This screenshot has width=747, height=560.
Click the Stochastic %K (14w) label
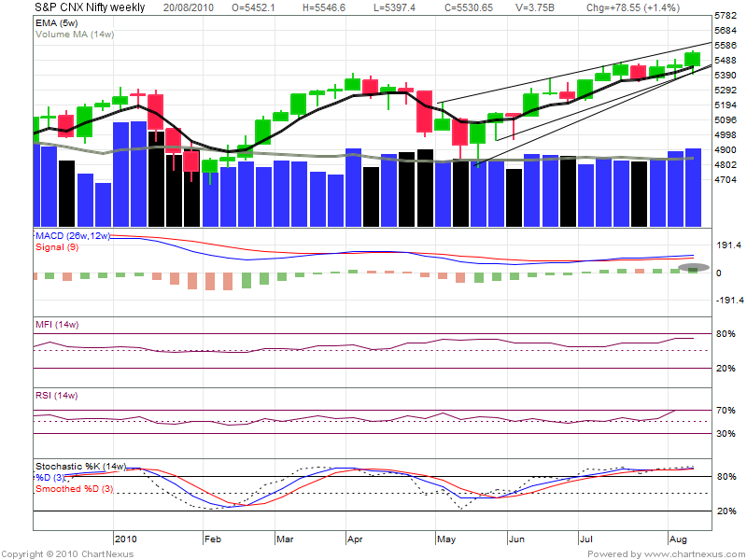(x=80, y=465)
